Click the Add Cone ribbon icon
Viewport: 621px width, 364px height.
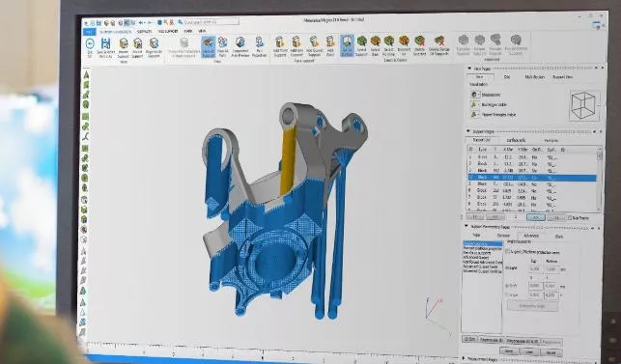pos(330,46)
